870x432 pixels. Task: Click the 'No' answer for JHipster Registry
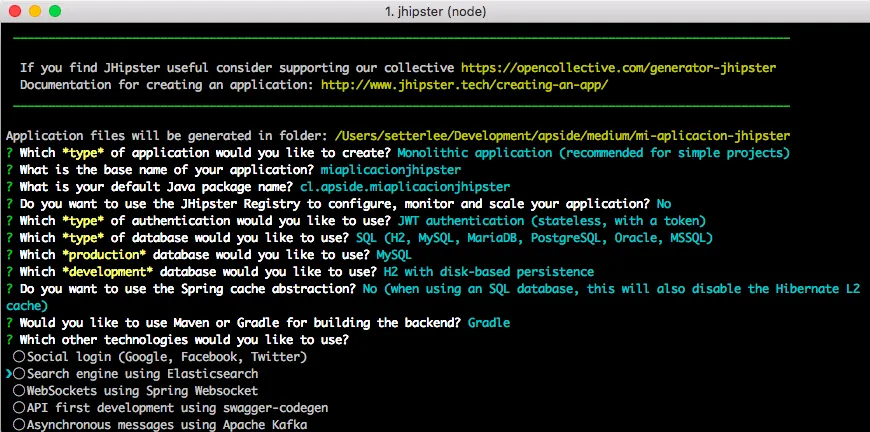(664, 204)
